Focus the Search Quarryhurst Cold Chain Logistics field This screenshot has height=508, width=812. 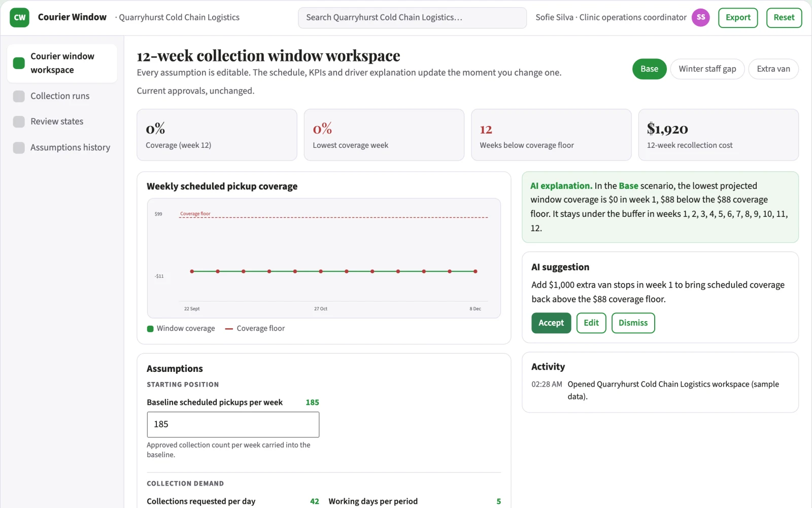coord(412,18)
